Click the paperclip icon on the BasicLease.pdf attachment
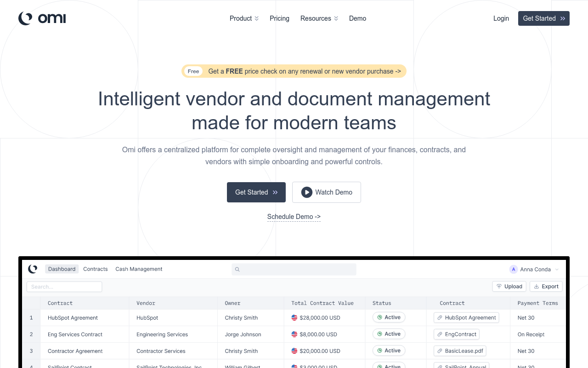This screenshot has width=588, height=368. pos(440,351)
